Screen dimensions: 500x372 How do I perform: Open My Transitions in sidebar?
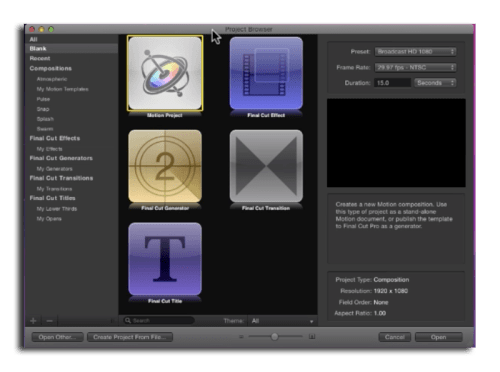point(54,189)
